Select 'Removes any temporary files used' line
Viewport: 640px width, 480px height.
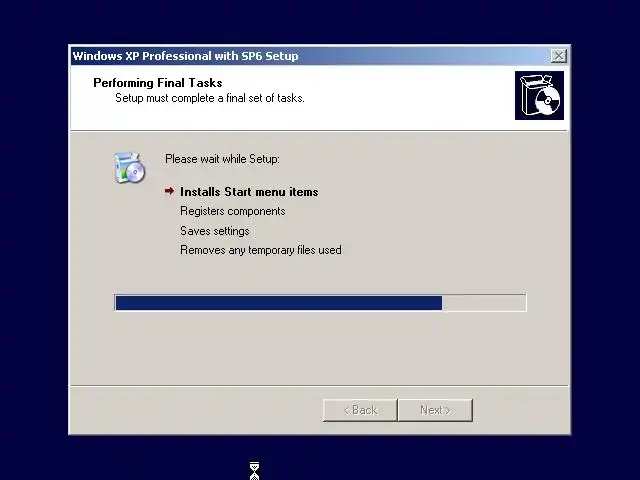tap(261, 250)
